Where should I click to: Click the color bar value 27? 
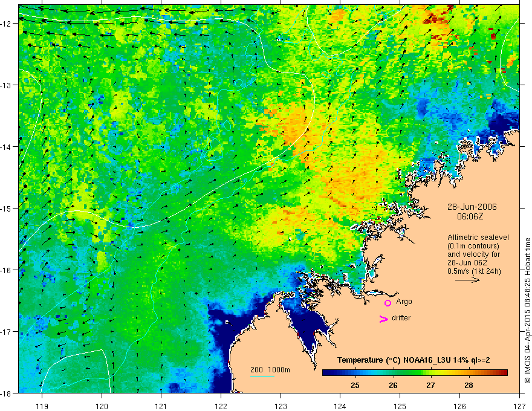coord(431,386)
